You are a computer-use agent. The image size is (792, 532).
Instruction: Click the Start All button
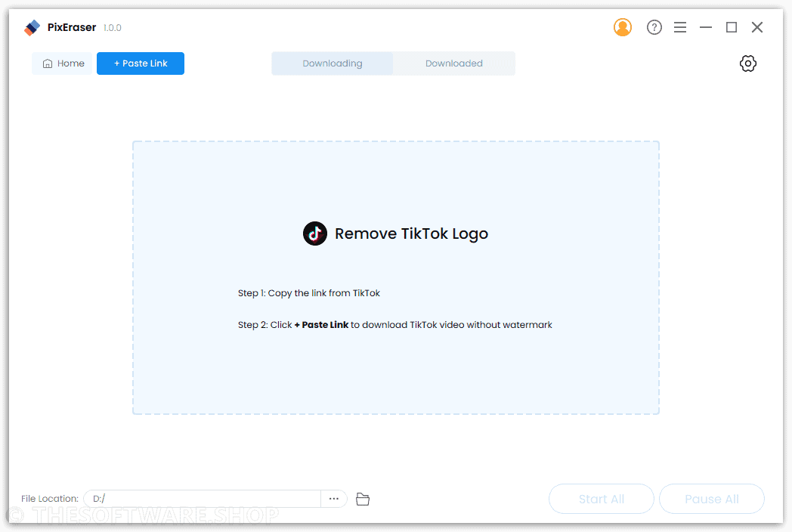(x=601, y=499)
